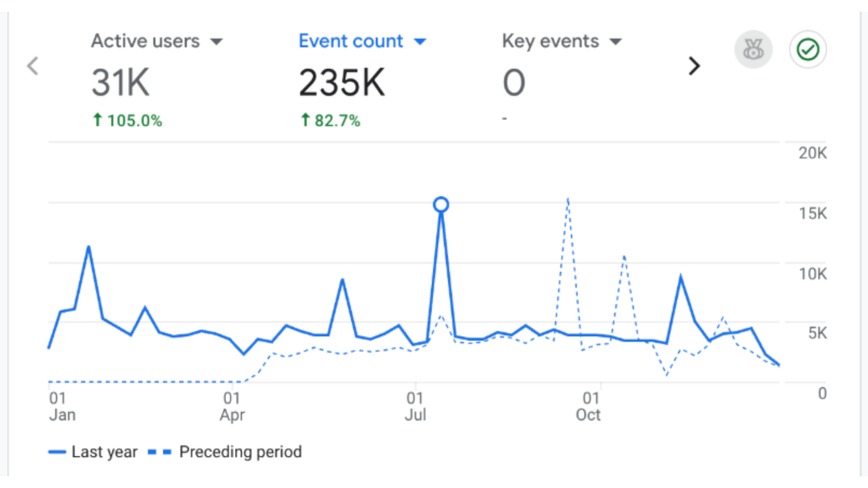Click the green 82.7% increase indicator

click(x=330, y=121)
